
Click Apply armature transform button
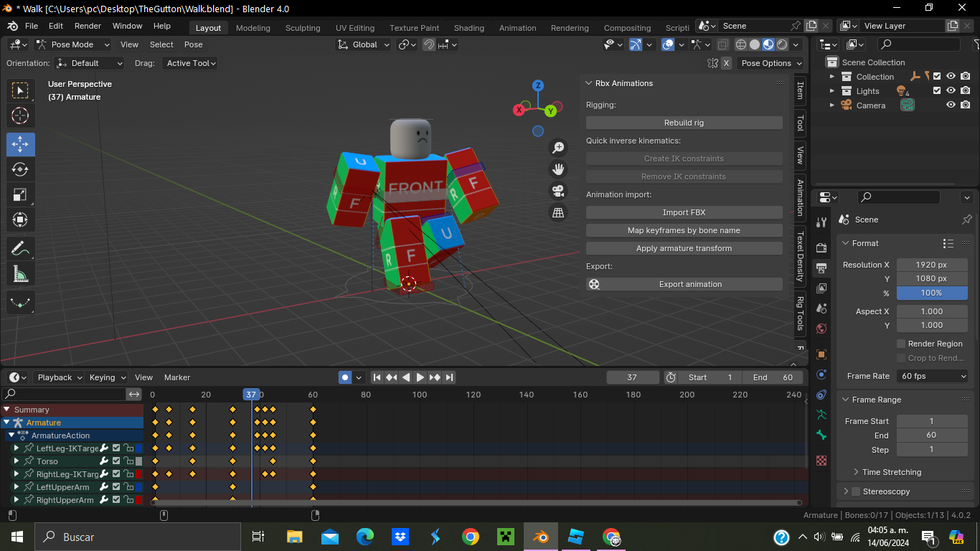[684, 248]
